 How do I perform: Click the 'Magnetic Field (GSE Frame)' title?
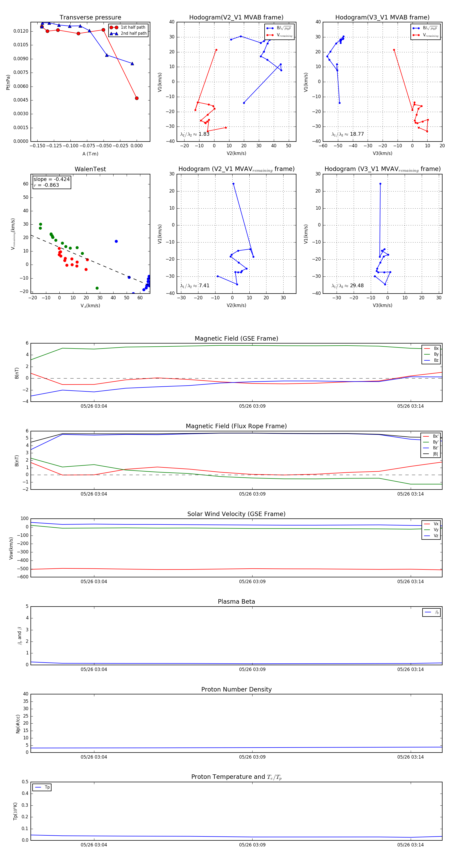point(236,339)
